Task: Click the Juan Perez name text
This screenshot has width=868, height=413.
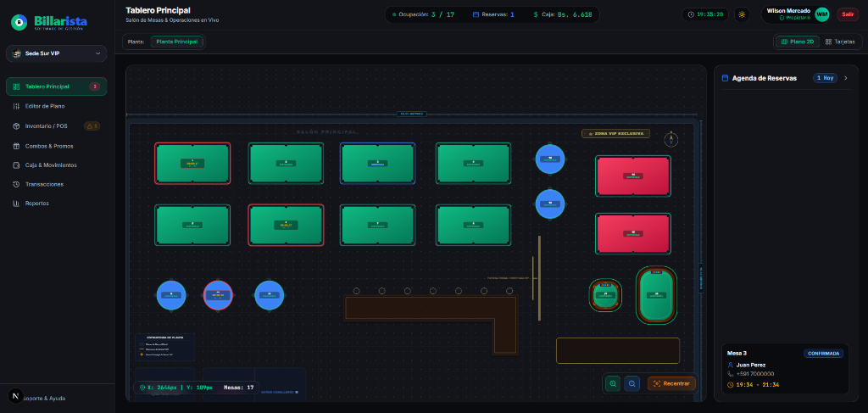Action: 751,365
